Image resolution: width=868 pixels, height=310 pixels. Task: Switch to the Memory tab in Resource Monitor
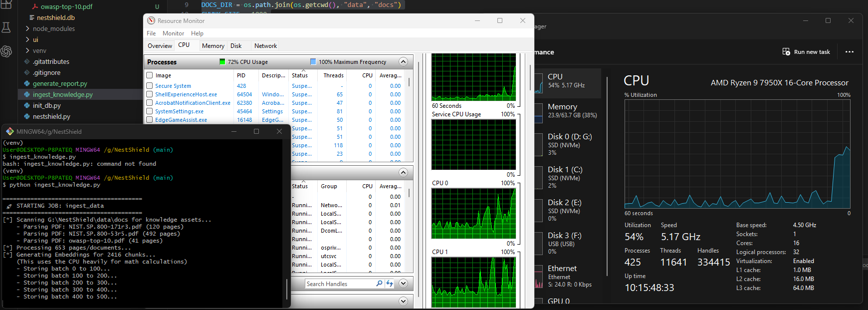tap(213, 46)
